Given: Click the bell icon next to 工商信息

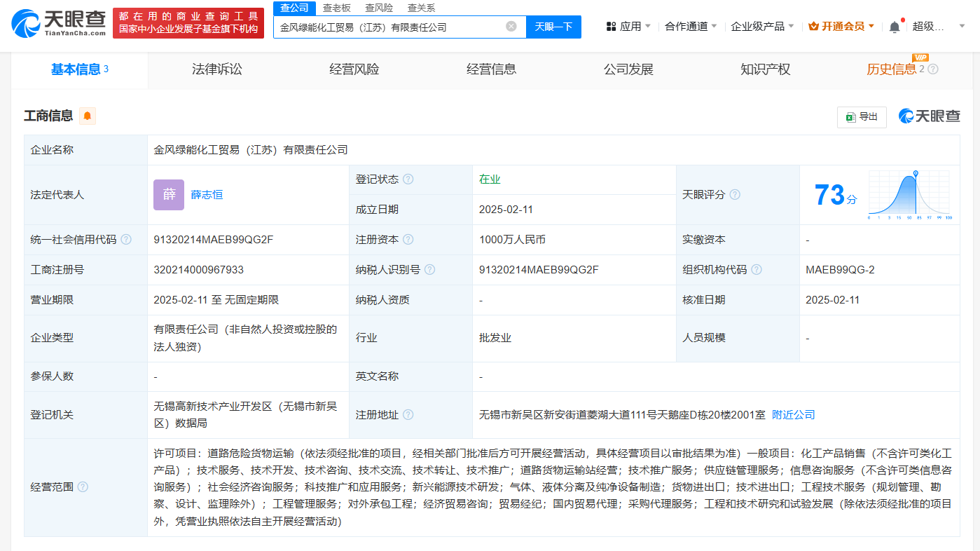Looking at the screenshot, I should pos(88,116).
